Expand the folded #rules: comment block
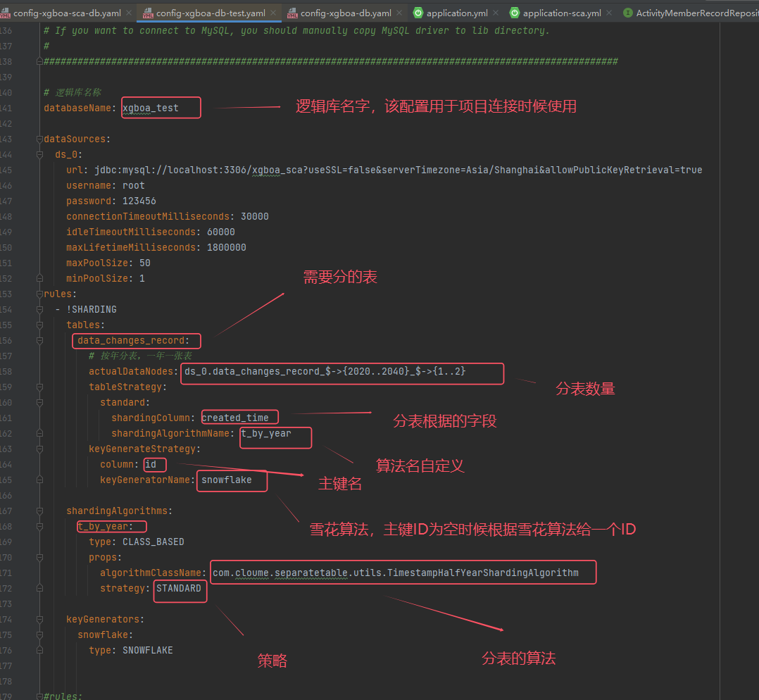This screenshot has width=759, height=700. (x=39, y=696)
